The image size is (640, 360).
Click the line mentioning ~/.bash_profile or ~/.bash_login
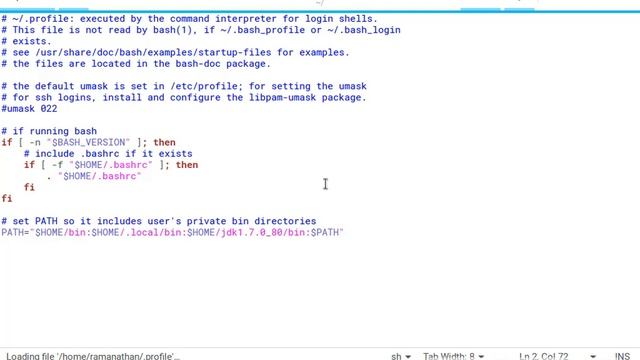click(200, 30)
